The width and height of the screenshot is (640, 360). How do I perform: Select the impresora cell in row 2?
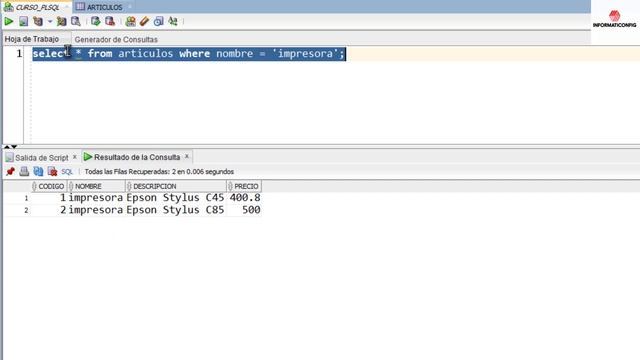tap(96, 210)
